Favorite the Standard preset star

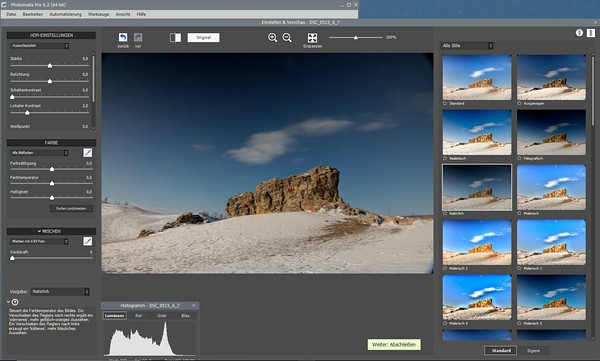click(445, 103)
